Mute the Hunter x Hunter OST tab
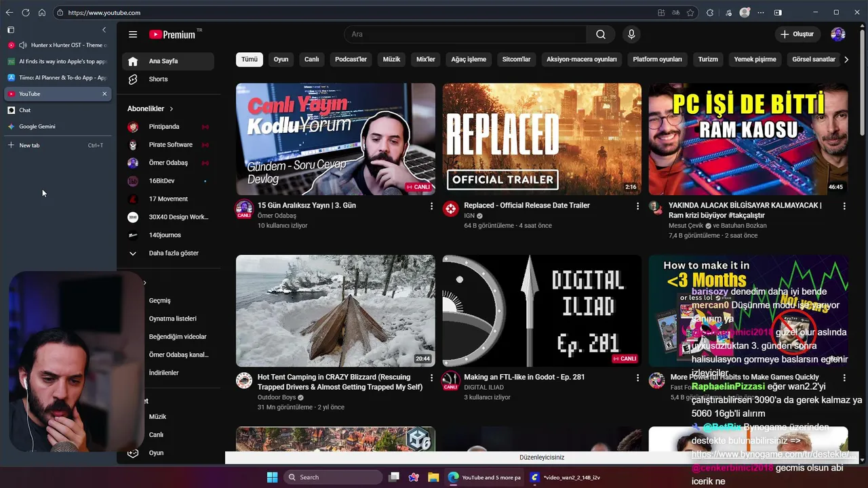Screen dimensions: 868x488 23,45
